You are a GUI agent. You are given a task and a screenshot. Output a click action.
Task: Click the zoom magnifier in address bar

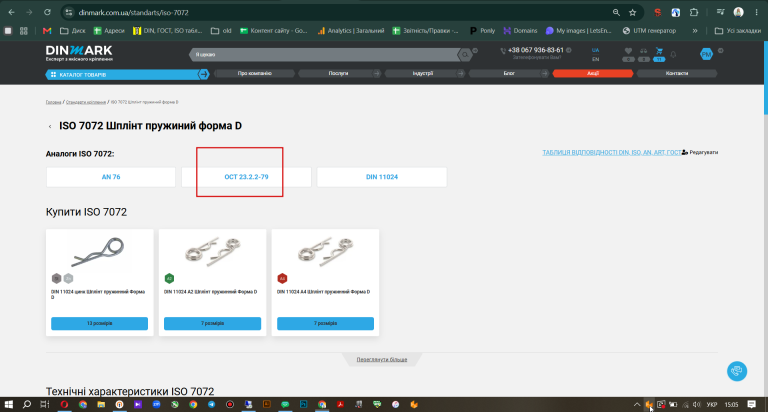(616, 12)
